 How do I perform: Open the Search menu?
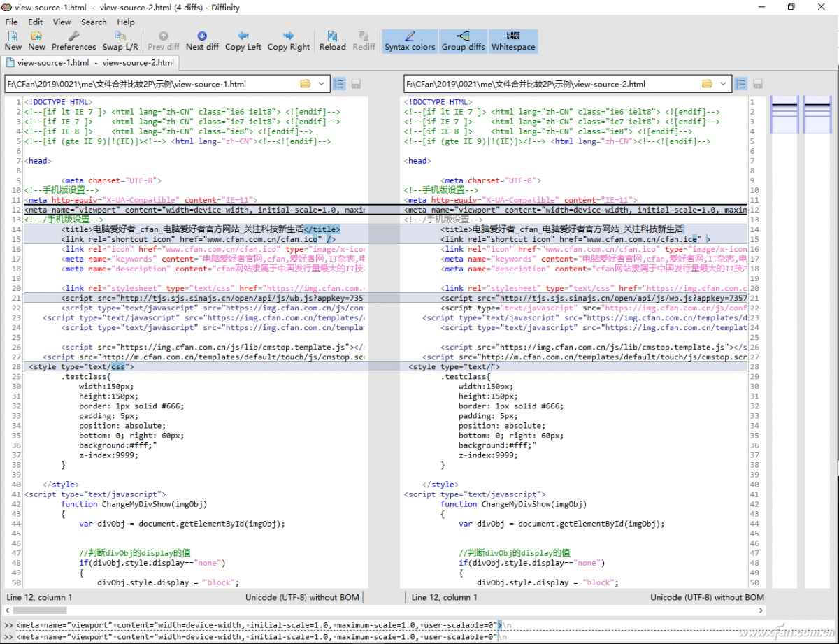tap(94, 22)
